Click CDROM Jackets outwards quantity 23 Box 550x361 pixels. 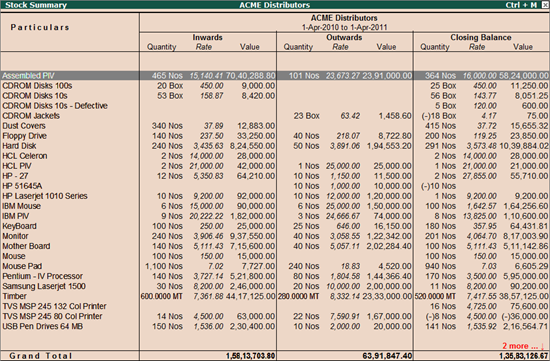[x=306, y=116]
